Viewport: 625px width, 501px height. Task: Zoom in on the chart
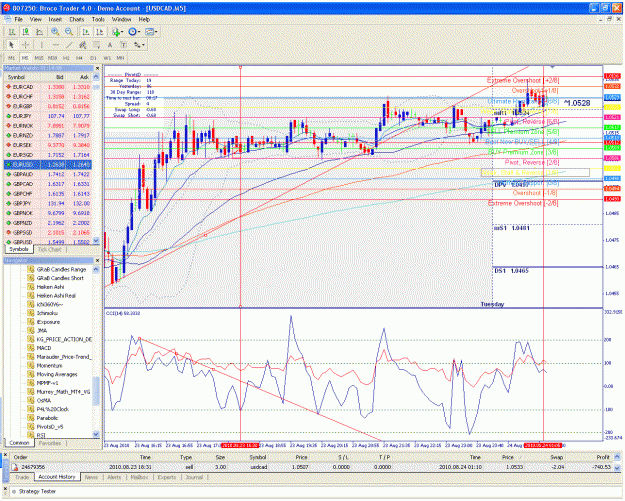point(55,32)
